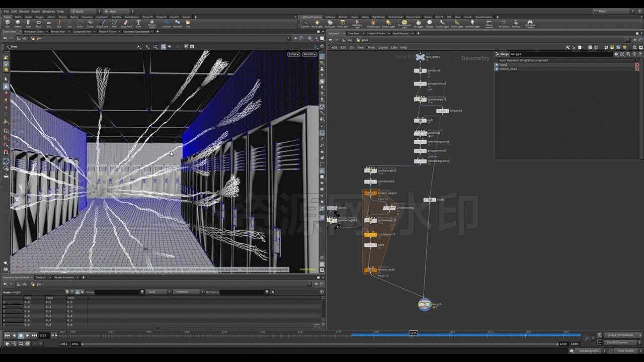Select the Font shelf tool
The image size is (644, 362).
point(138,23)
